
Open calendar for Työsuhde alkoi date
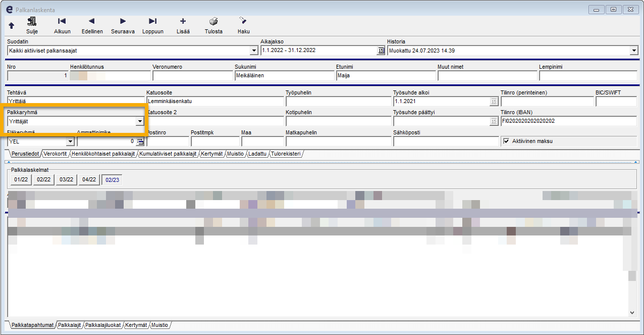494,101
